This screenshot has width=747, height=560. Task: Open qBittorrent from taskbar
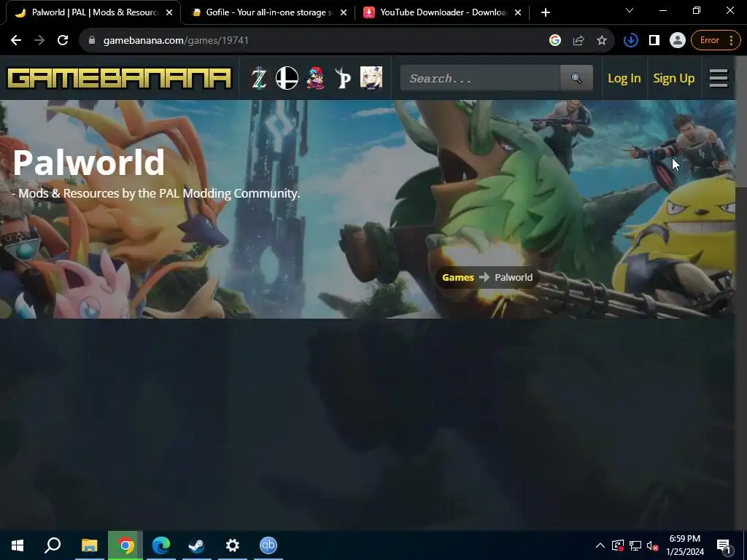tap(268, 545)
